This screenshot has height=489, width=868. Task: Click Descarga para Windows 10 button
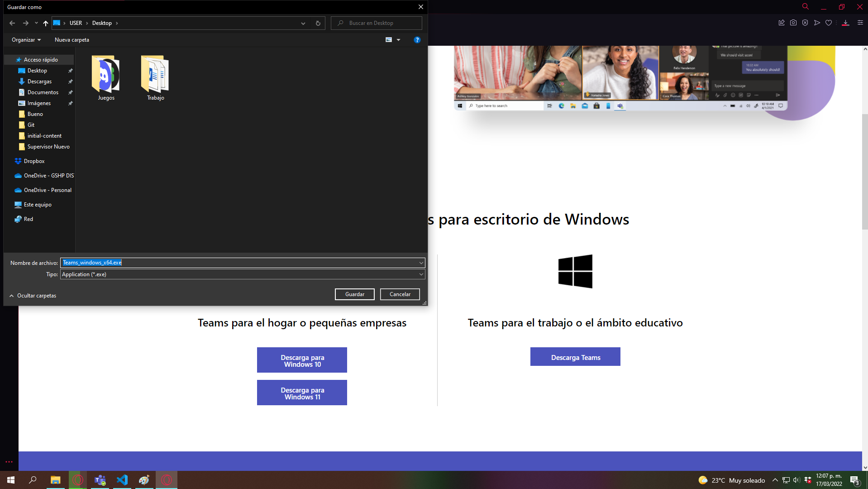tap(302, 360)
